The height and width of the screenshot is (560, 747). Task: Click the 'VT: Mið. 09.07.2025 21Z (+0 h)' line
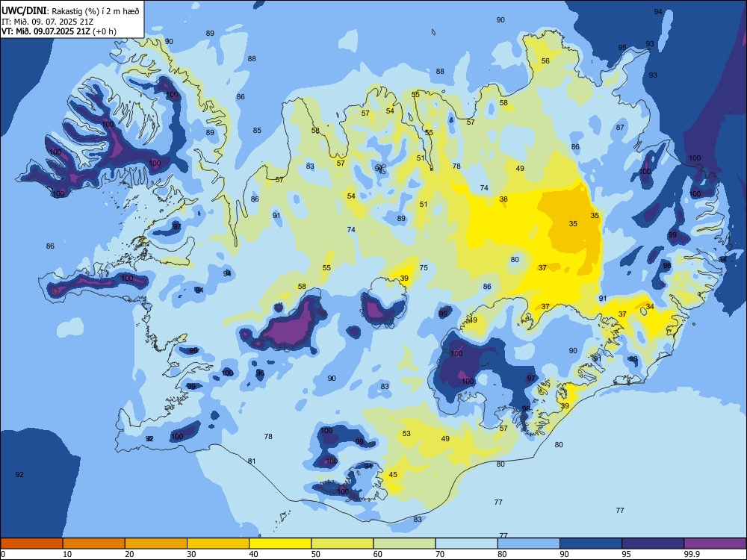(59, 31)
